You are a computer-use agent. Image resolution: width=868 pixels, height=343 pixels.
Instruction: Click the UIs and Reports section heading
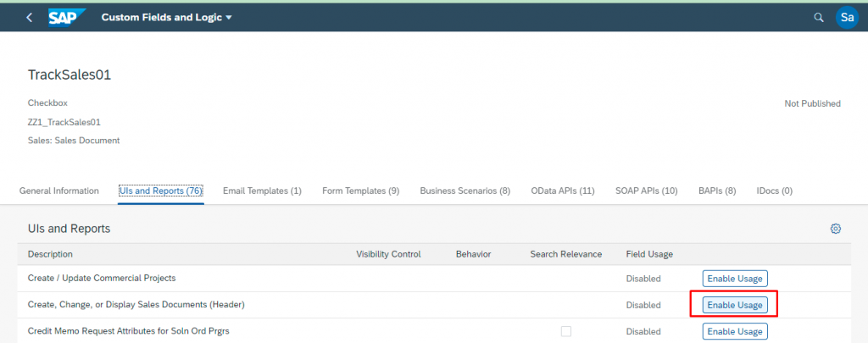(70, 229)
